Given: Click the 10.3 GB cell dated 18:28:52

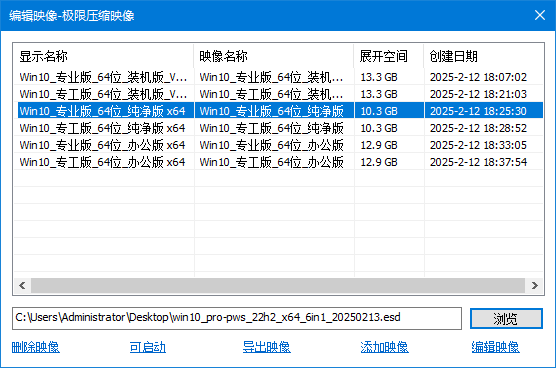Looking at the screenshot, I should point(379,128).
